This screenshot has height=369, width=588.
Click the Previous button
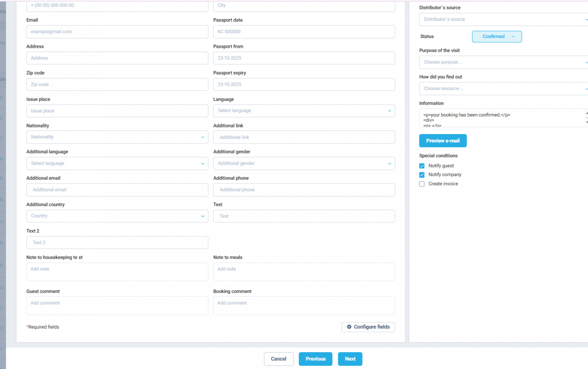[315, 359]
